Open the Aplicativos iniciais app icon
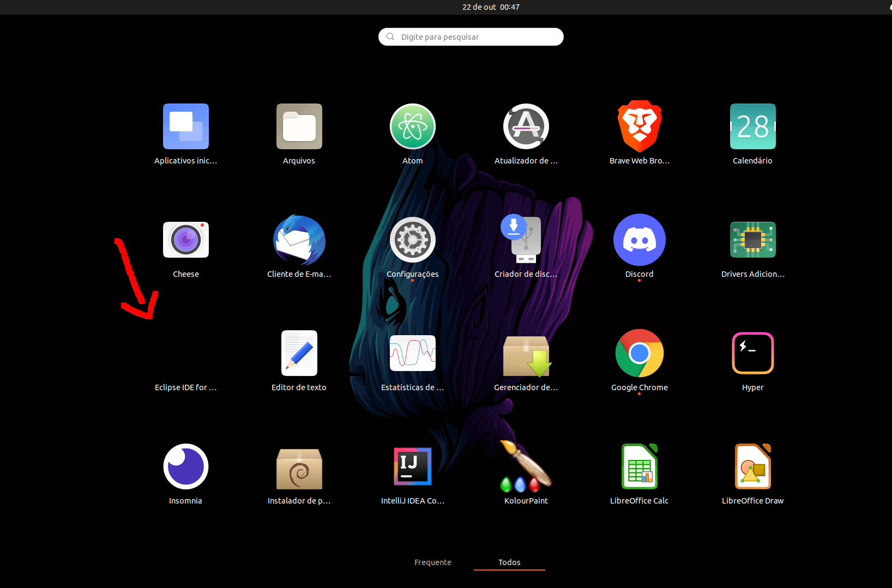Viewport: 892px width, 588px height. 186,126
